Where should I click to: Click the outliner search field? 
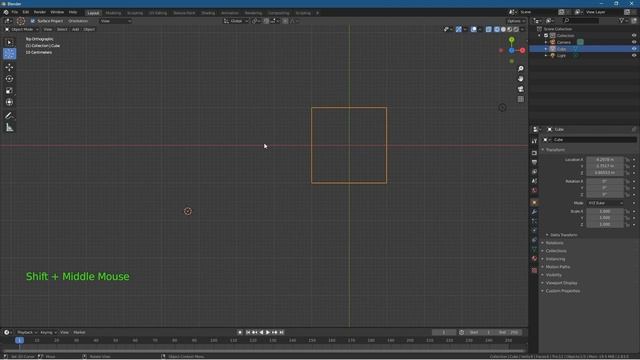point(581,20)
